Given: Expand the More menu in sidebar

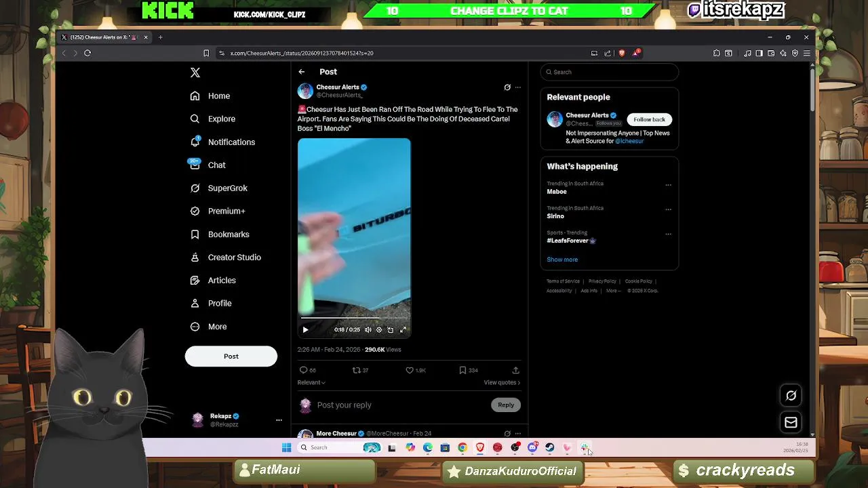Looking at the screenshot, I should 208,326.
